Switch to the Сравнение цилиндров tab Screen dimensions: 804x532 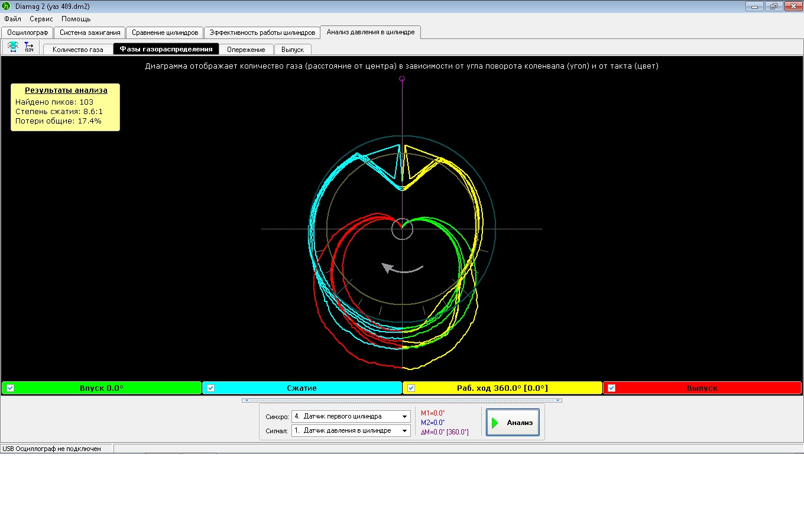[x=165, y=33]
